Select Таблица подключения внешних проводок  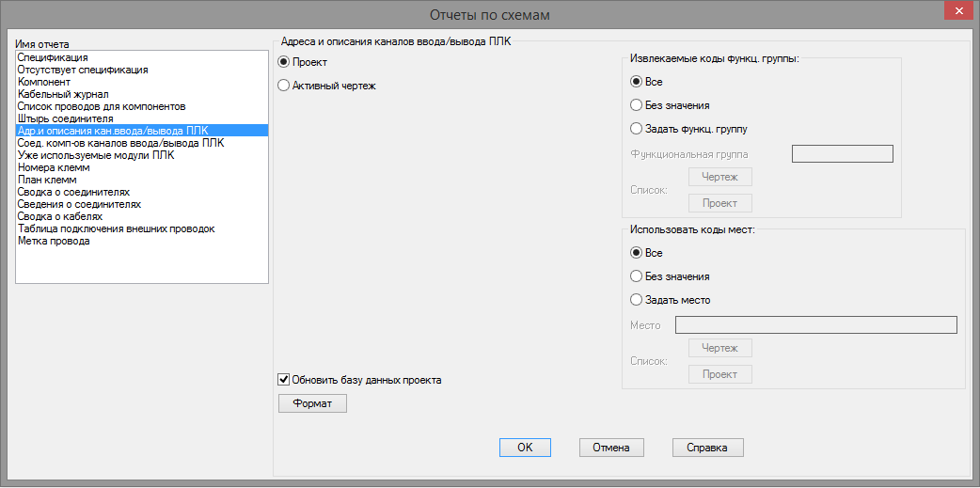coord(142,228)
